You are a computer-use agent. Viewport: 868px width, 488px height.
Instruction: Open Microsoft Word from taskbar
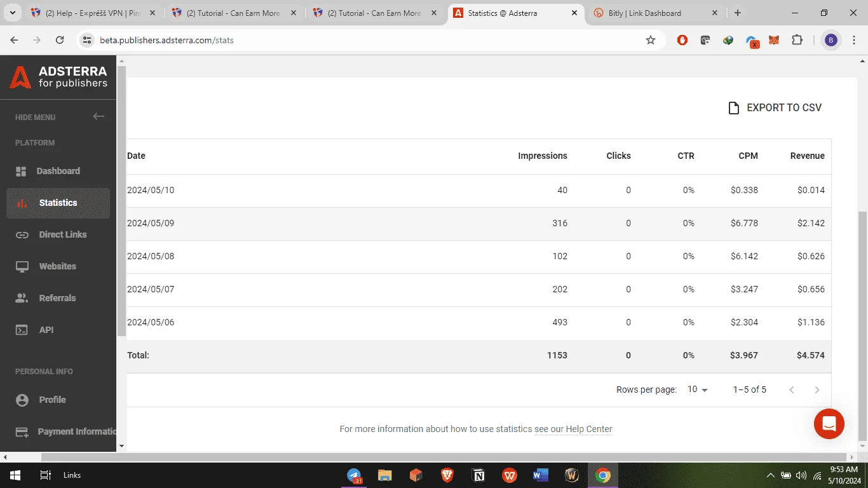[x=541, y=475]
